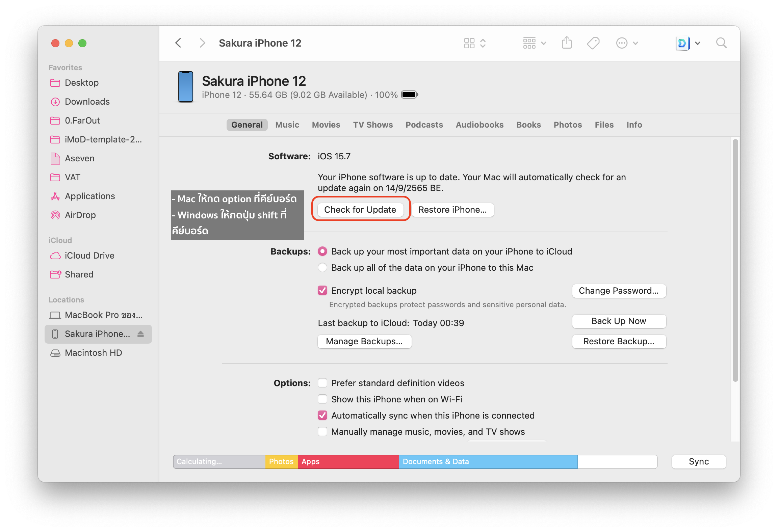Click the eject icon next to Sakura iPhone

point(141,334)
